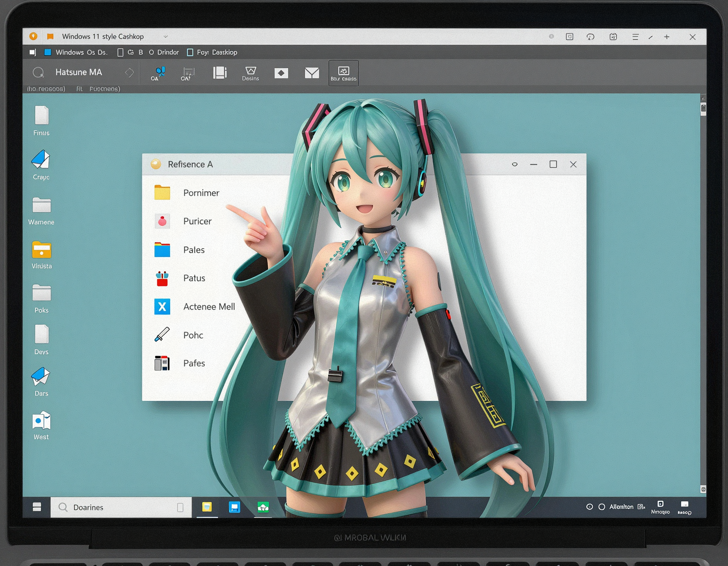728x566 pixels.
Task: Open the Foy: Cashkop tab
Action: [212, 52]
